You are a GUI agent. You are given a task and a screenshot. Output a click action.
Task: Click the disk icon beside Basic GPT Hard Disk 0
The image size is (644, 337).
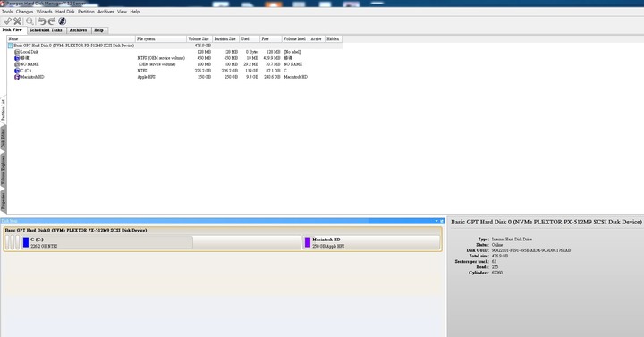[x=10, y=46]
